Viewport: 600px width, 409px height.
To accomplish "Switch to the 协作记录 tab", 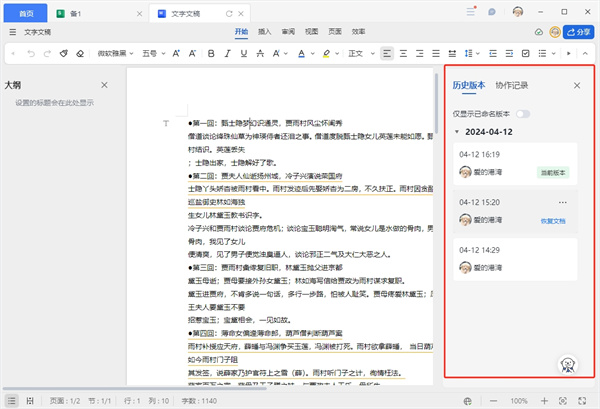I will [510, 86].
